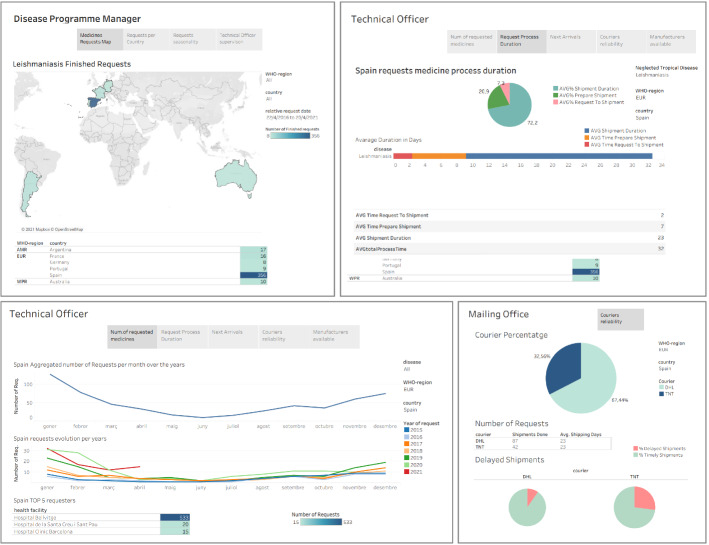Select the Hospital Bellvitge bar
This screenshot has width=709, height=545.
point(175,517)
